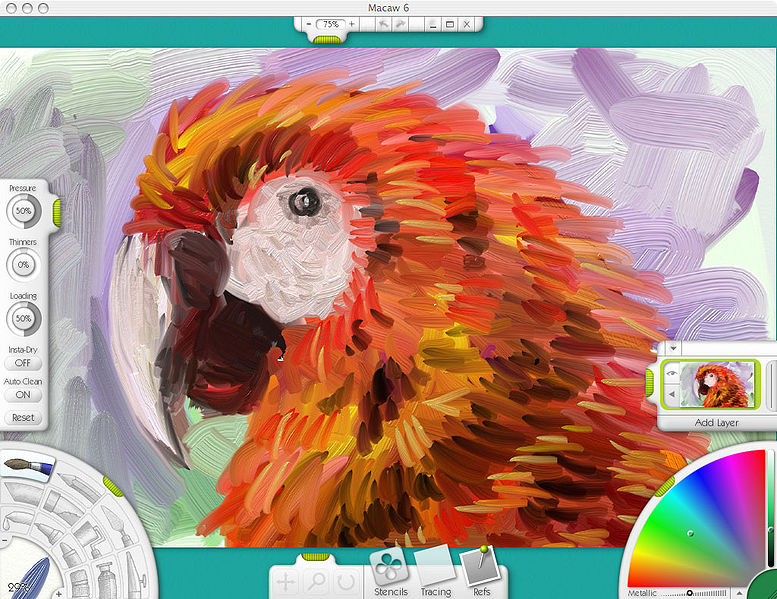Collapse the settings panel green handle
The image size is (777, 599).
(x=57, y=213)
